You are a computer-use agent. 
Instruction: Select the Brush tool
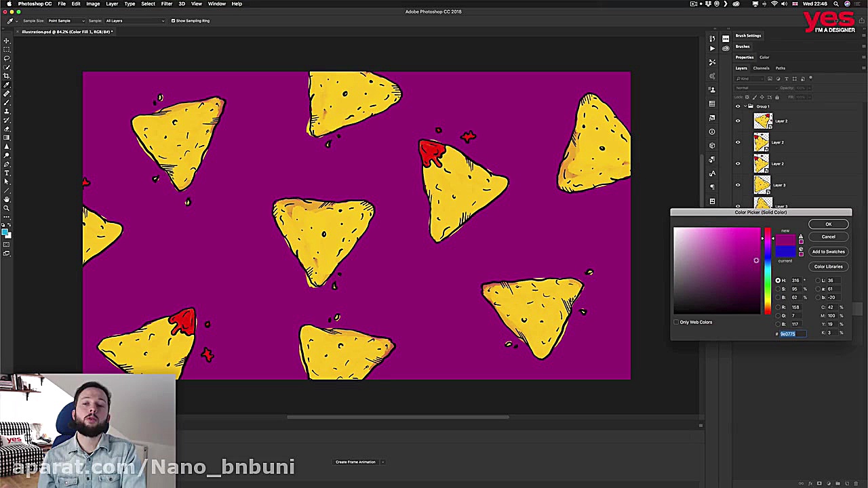click(x=7, y=102)
